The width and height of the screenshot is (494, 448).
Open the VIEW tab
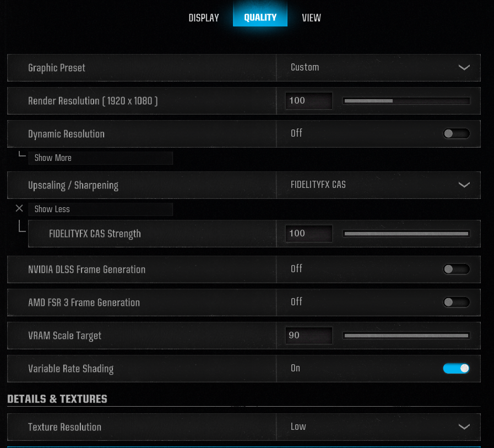tap(311, 18)
